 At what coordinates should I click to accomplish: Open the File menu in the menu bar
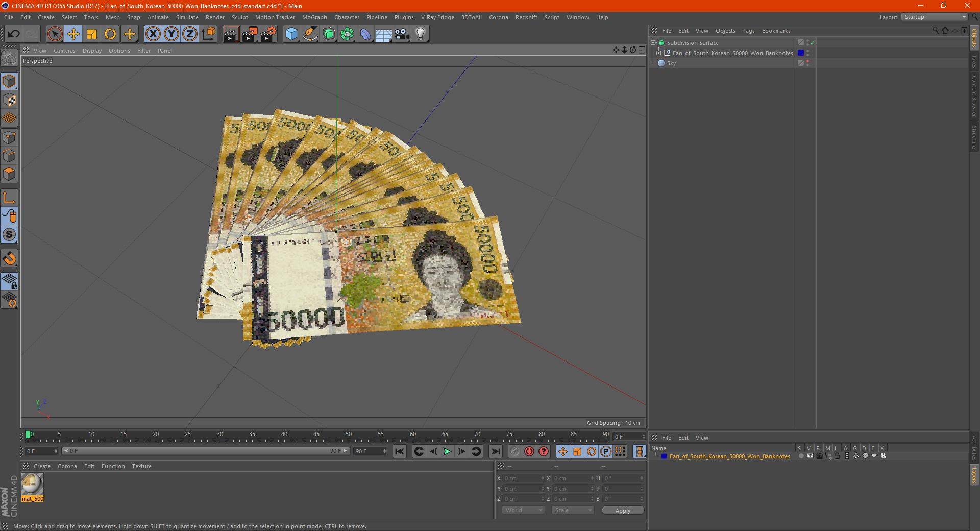pyautogui.click(x=9, y=17)
